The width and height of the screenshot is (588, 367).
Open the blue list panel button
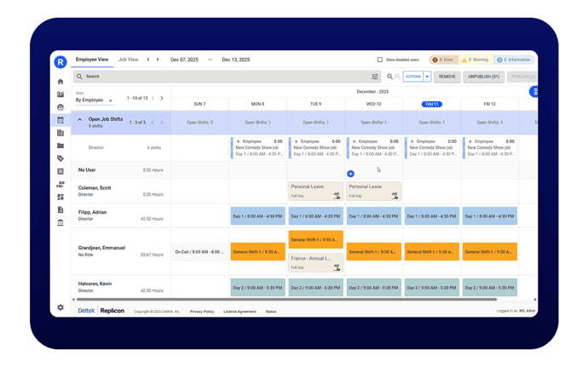pos(534,91)
